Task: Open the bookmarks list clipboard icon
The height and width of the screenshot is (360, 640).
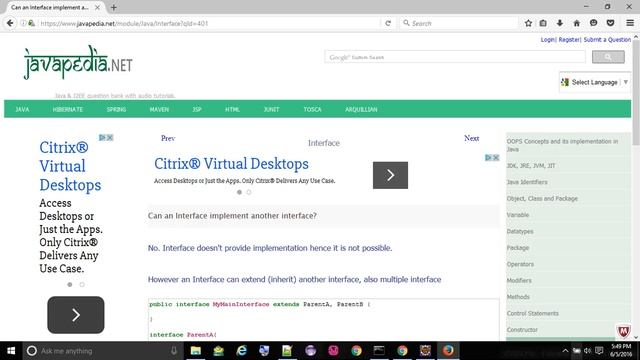Action: 543,23
